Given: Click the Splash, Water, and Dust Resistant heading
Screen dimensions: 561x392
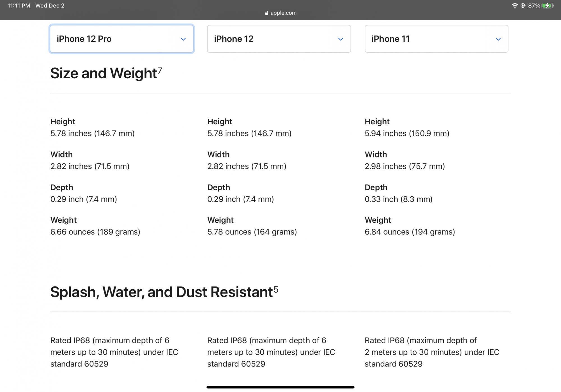Looking at the screenshot, I should [x=162, y=292].
